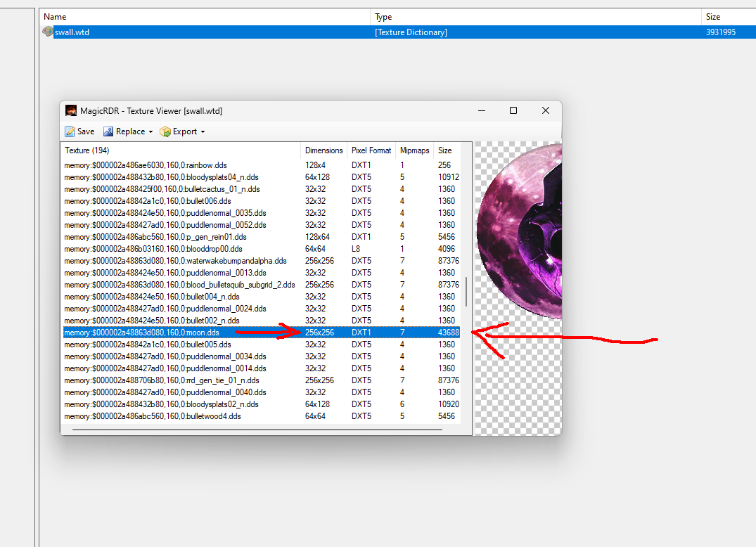This screenshot has height=547, width=756.
Task: Minimize the Texture Viewer window
Action: 481,110
